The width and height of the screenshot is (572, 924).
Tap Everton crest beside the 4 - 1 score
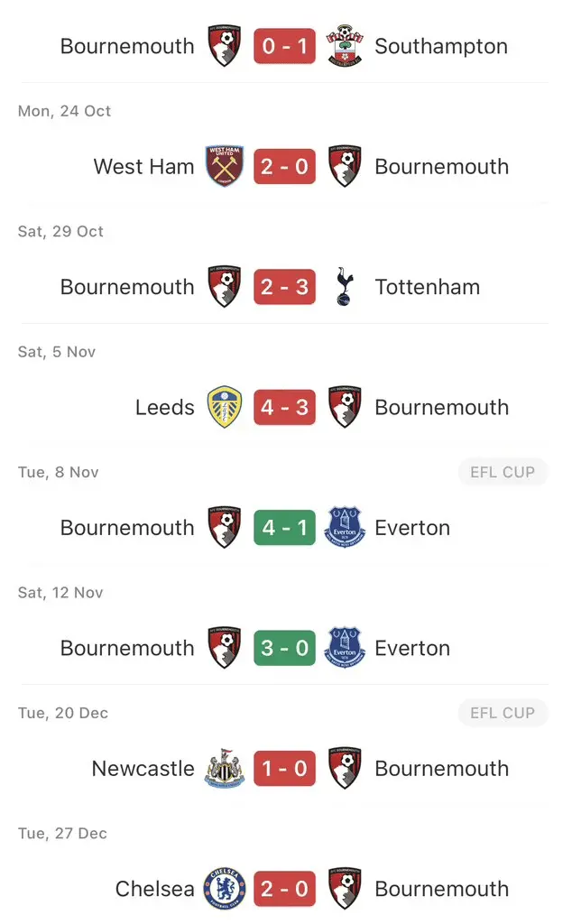pos(344,528)
